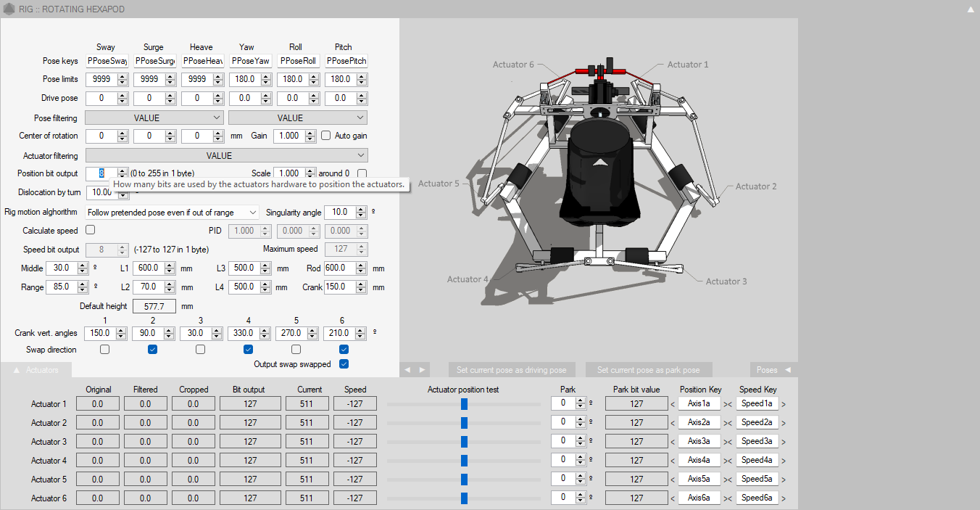Enable the Calculate speed checkbox

(91, 230)
